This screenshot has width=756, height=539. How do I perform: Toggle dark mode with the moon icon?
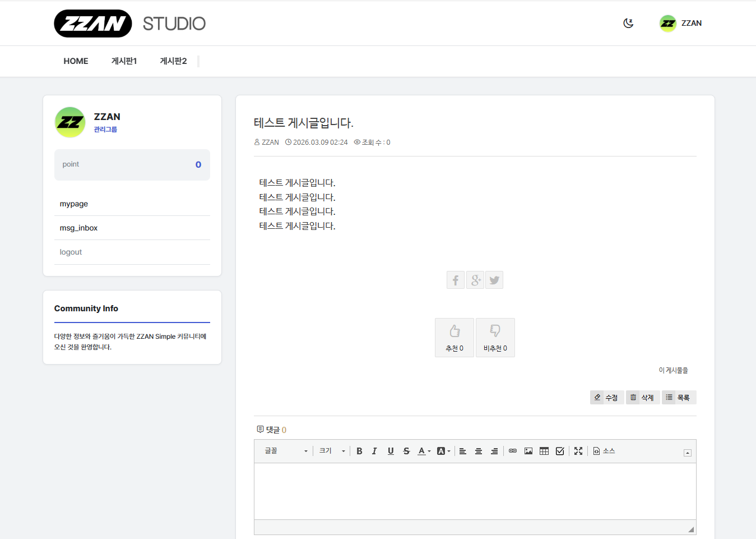click(x=628, y=23)
